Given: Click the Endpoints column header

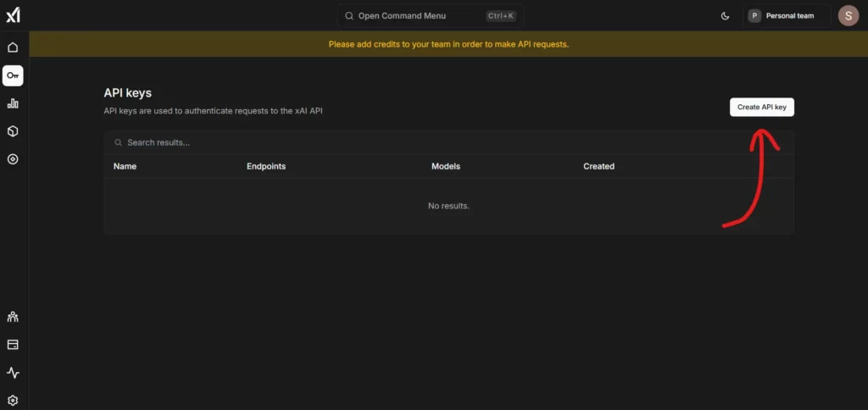Looking at the screenshot, I should click(266, 166).
